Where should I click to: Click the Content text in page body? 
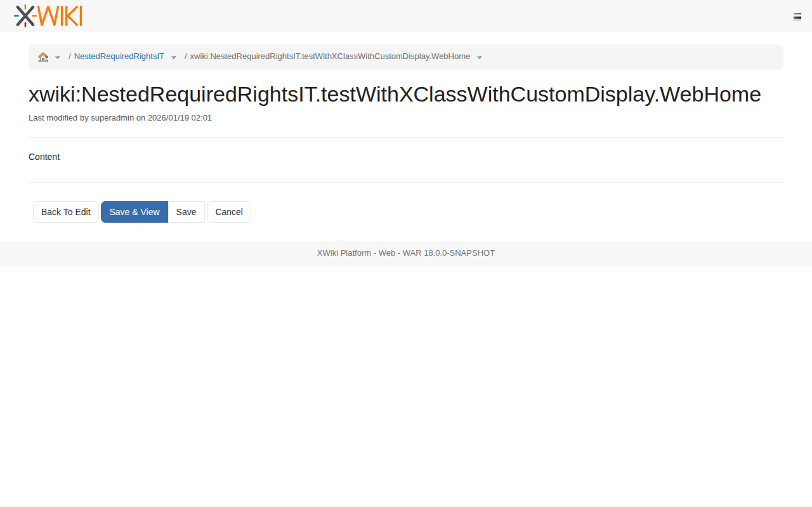pos(44,157)
